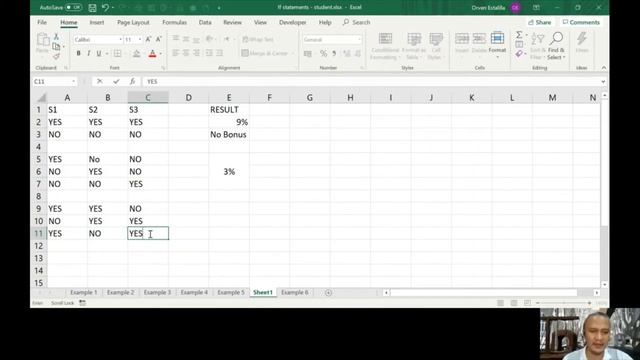Click the Insert cells icon
640x360 pixels.
pyautogui.click(x=462, y=39)
